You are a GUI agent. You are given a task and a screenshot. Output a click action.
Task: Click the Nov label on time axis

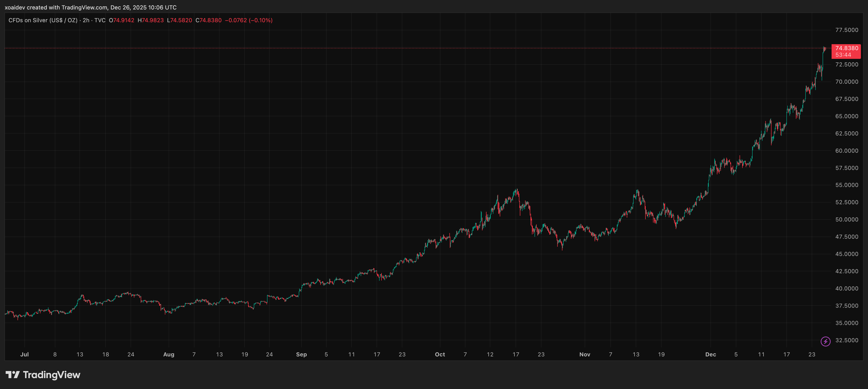point(585,354)
